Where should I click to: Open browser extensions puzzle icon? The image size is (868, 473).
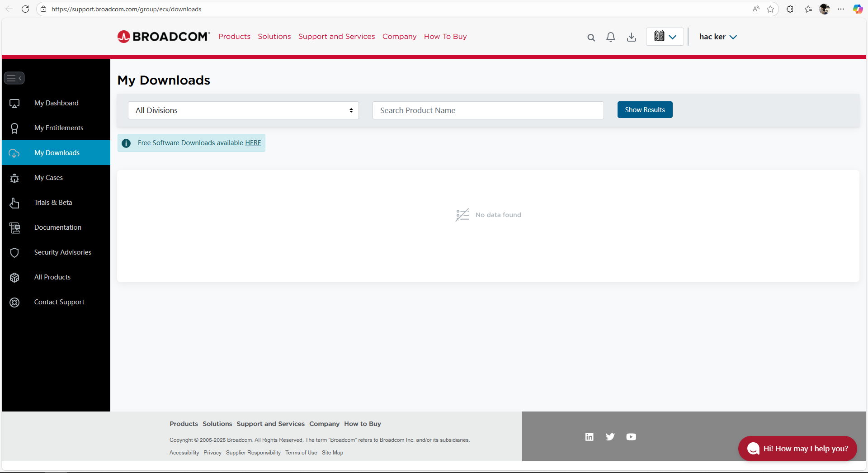pos(790,9)
